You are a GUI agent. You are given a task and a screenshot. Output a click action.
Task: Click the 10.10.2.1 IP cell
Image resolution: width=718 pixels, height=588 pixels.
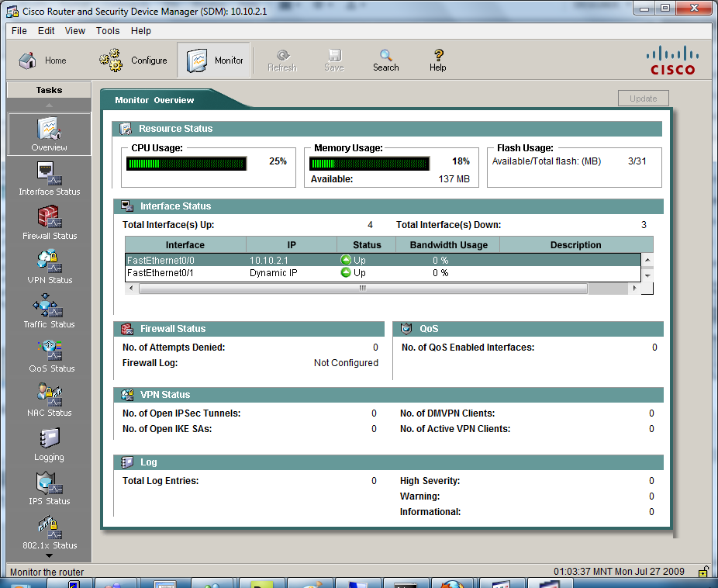[269, 260]
